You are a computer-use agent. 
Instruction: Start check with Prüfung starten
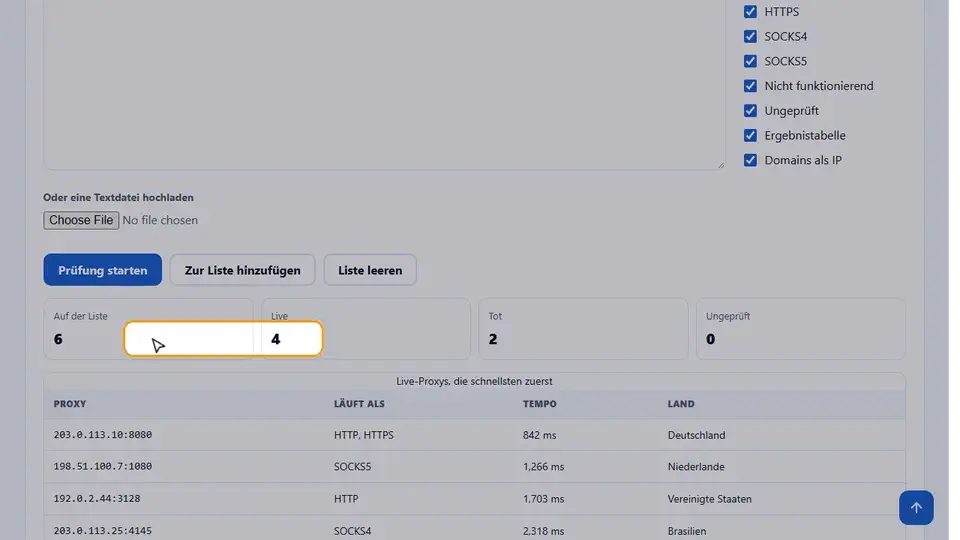point(102,270)
